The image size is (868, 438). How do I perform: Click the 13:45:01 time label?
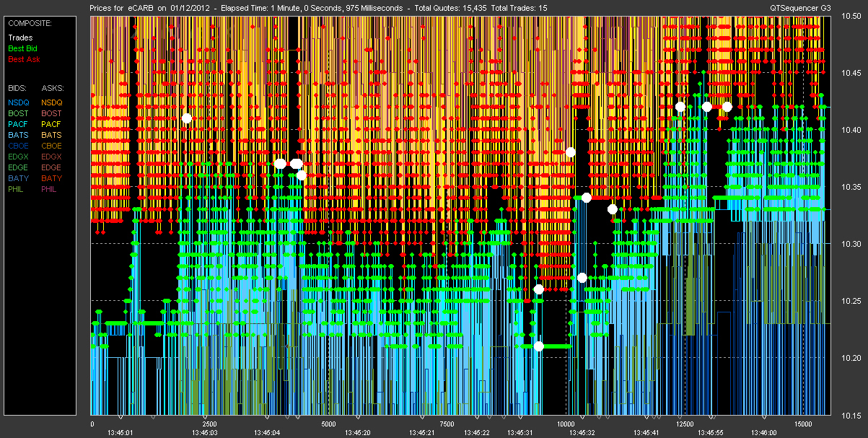coord(120,433)
